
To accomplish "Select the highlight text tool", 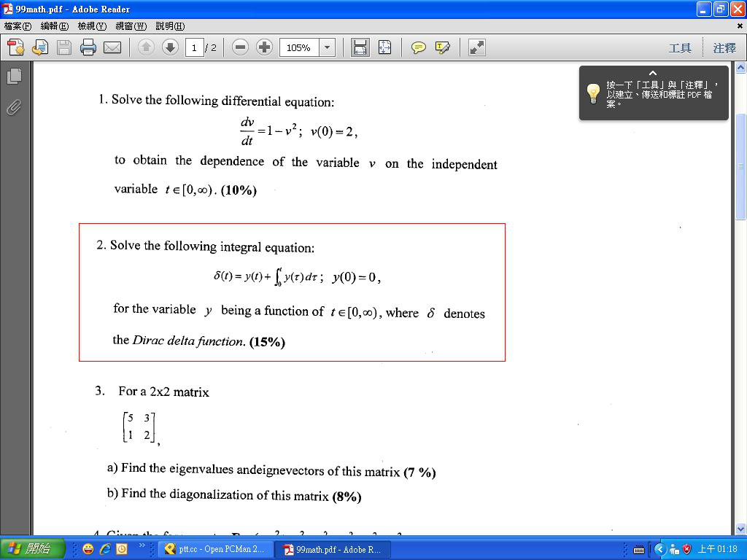I will point(443,47).
